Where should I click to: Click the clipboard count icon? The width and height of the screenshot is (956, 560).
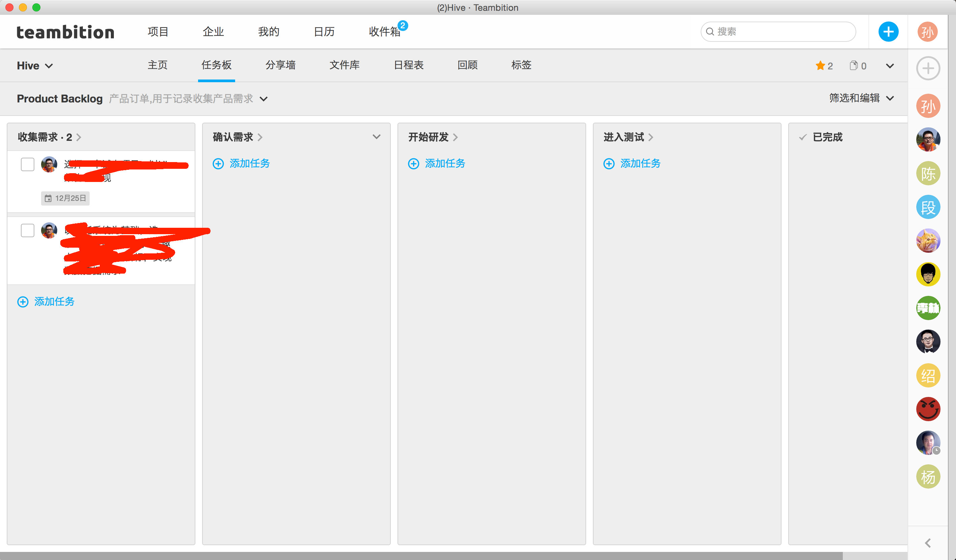click(853, 66)
